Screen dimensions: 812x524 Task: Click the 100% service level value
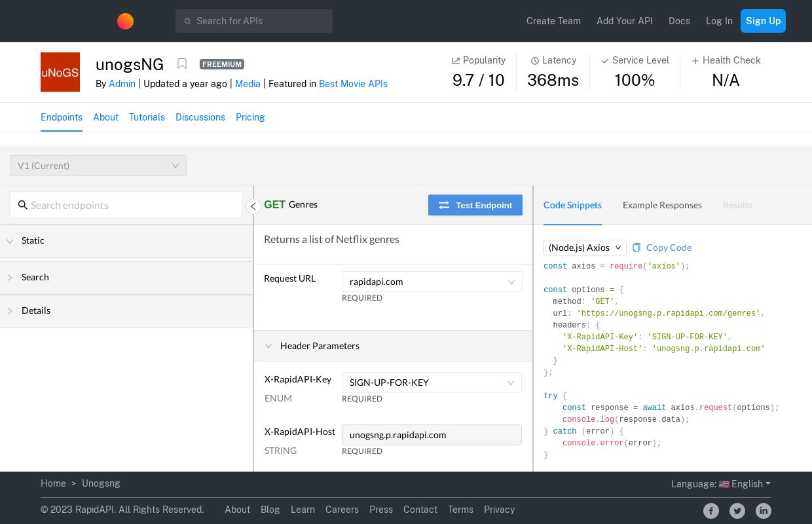click(x=635, y=81)
